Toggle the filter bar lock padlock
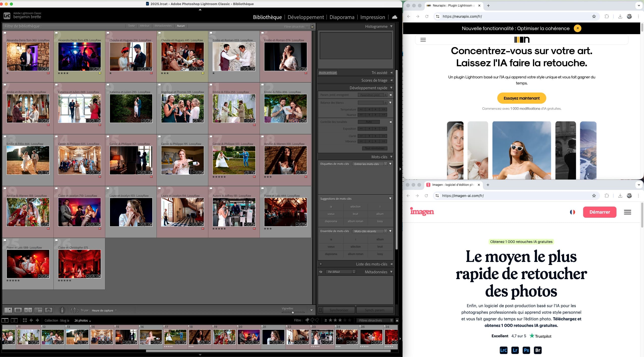The width and height of the screenshot is (644, 357). coord(312,26)
